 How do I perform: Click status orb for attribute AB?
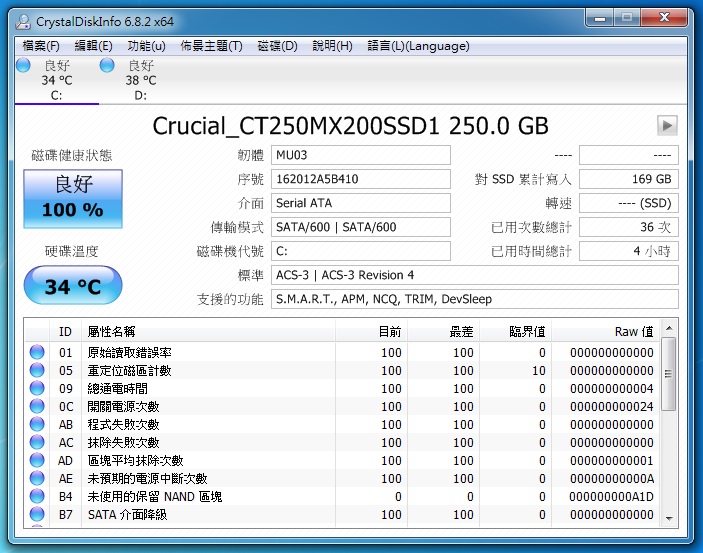(x=37, y=424)
